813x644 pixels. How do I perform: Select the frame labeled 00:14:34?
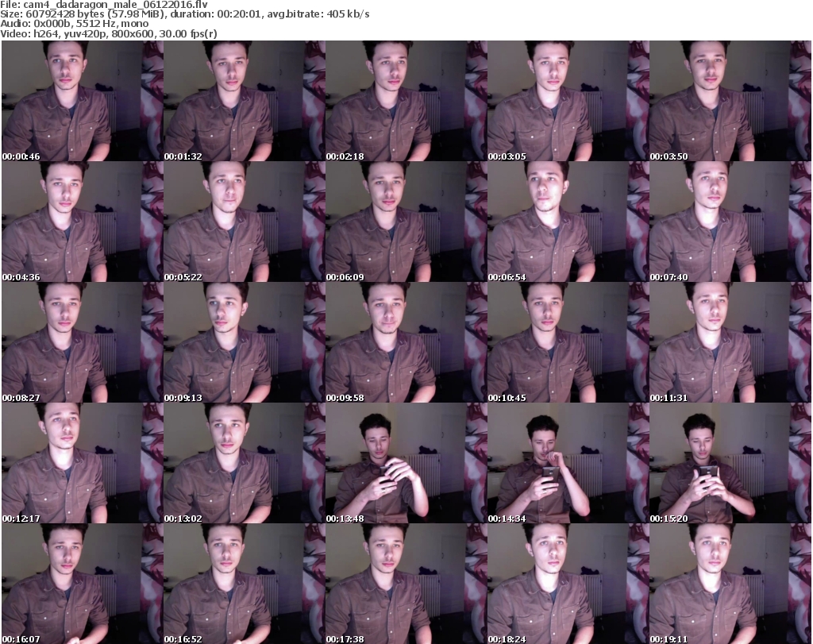point(568,463)
